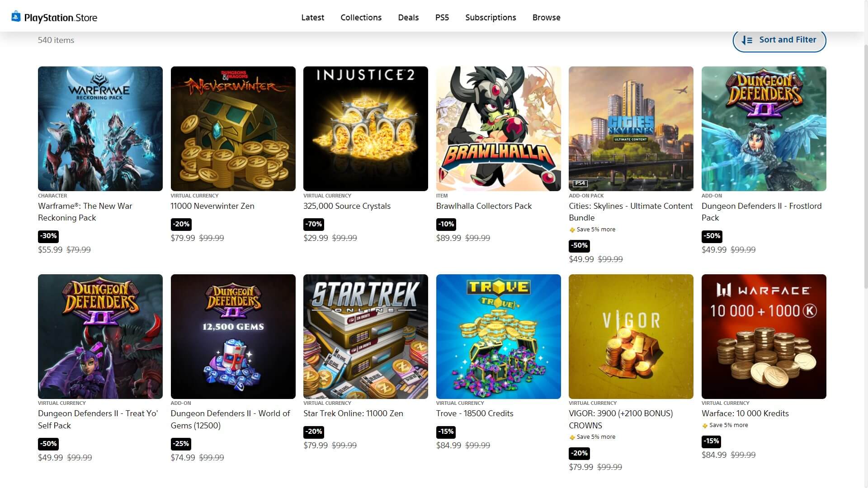Image resolution: width=868 pixels, height=488 pixels.
Task: Select the Star Trek Online Zen thumbnail
Action: pyautogui.click(x=365, y=336)
